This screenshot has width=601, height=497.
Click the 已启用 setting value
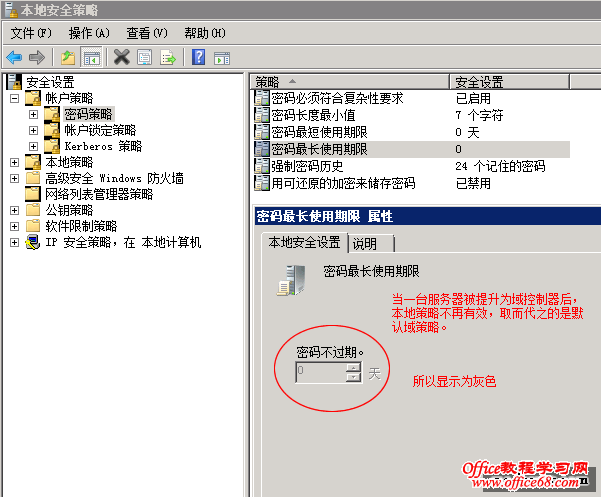pos(473,98)
